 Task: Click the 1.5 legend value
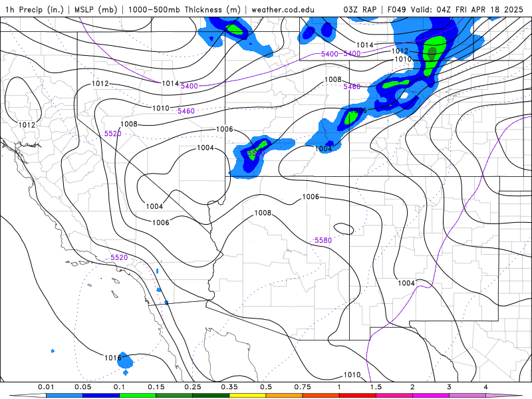[376, 387]
